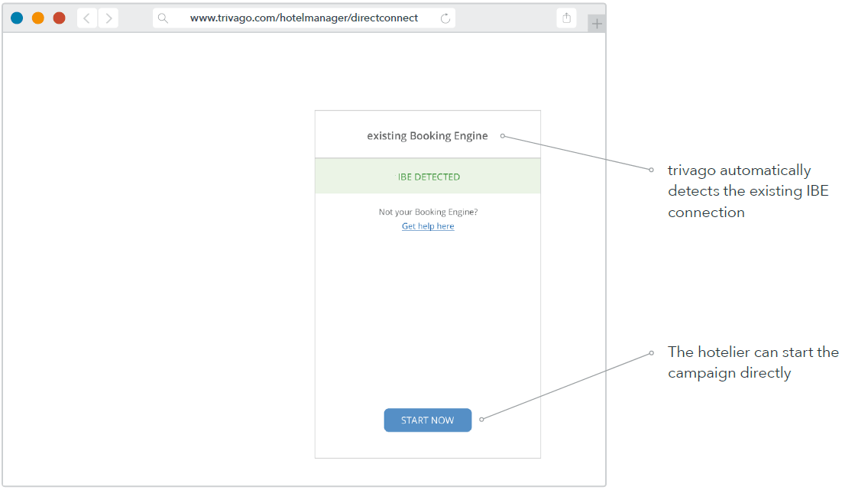Click the 'existing Booking Engine' heading

coord(427,135)
